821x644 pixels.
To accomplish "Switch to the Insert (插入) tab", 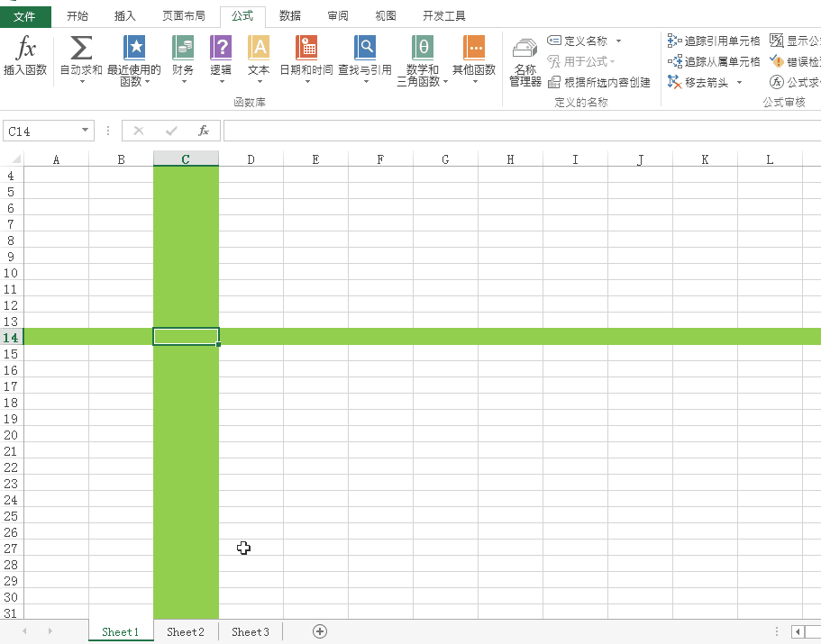I will (125, 16).
